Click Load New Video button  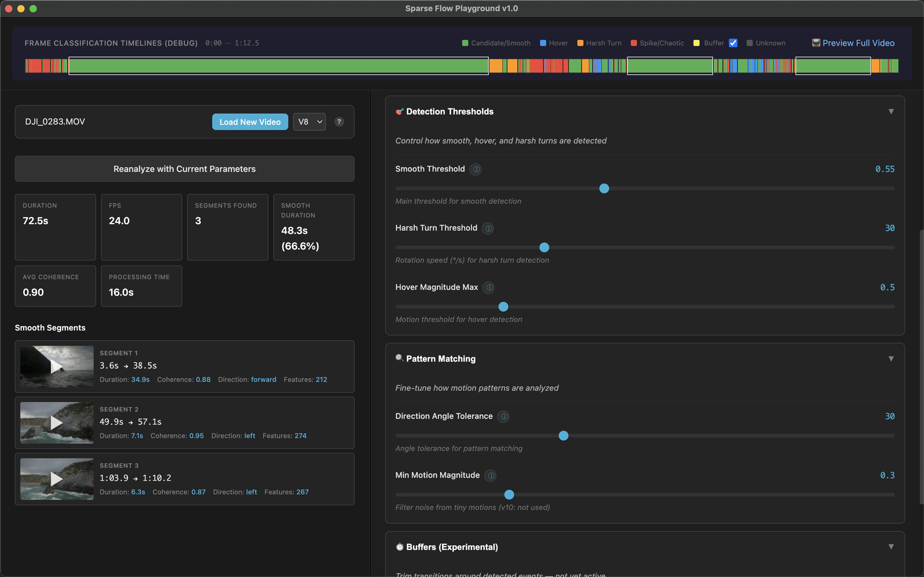pyautogui.click(x=250, y=122)
